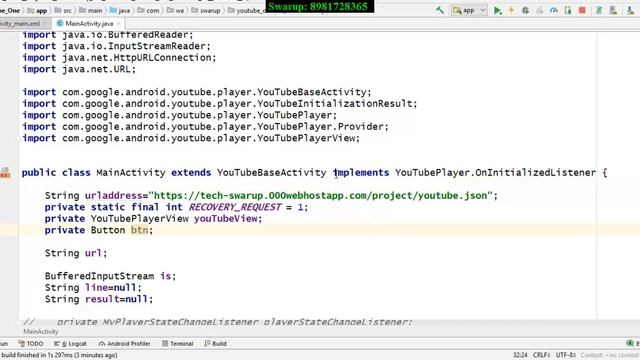Click the Sync Project with Gradle icon
The height and width of the screenshot is (360, 640).
point(598,11)
